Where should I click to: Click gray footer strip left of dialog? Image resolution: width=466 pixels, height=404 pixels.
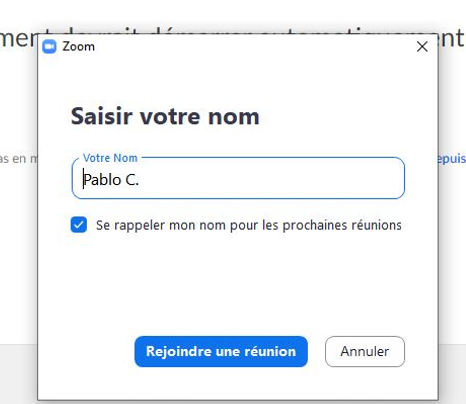[x=18, y=373]
